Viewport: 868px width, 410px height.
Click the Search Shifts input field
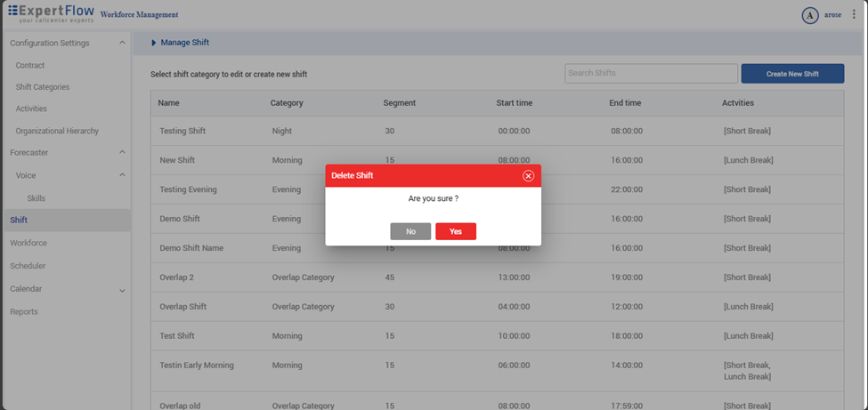(x=651, y=73)
